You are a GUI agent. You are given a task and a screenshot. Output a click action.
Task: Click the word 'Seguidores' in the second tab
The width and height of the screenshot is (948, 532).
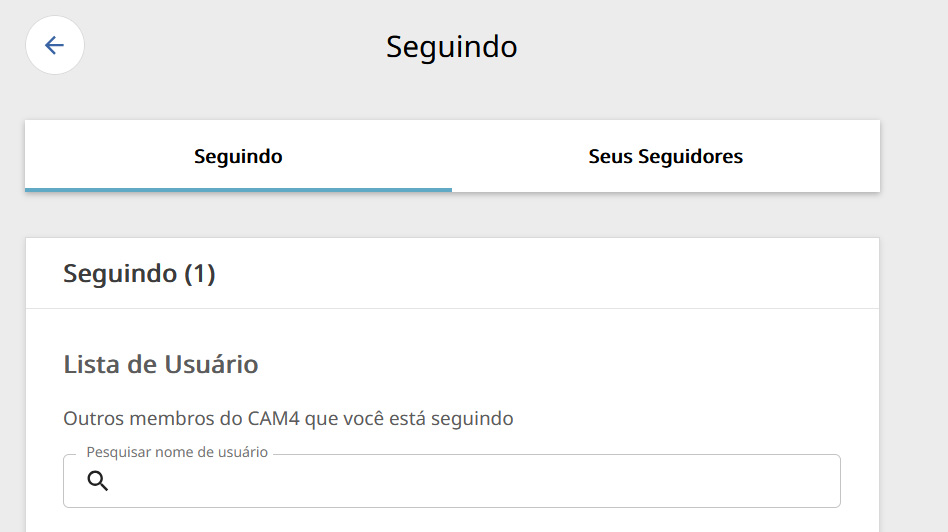[x=690, y=157]
